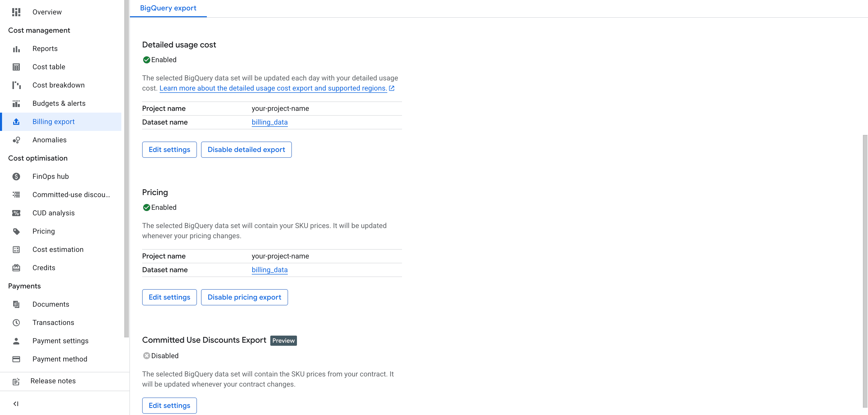Open Cost estimation calculator icon
The image size is (868, 415).
pyautogui.click(x=16, y=249)
